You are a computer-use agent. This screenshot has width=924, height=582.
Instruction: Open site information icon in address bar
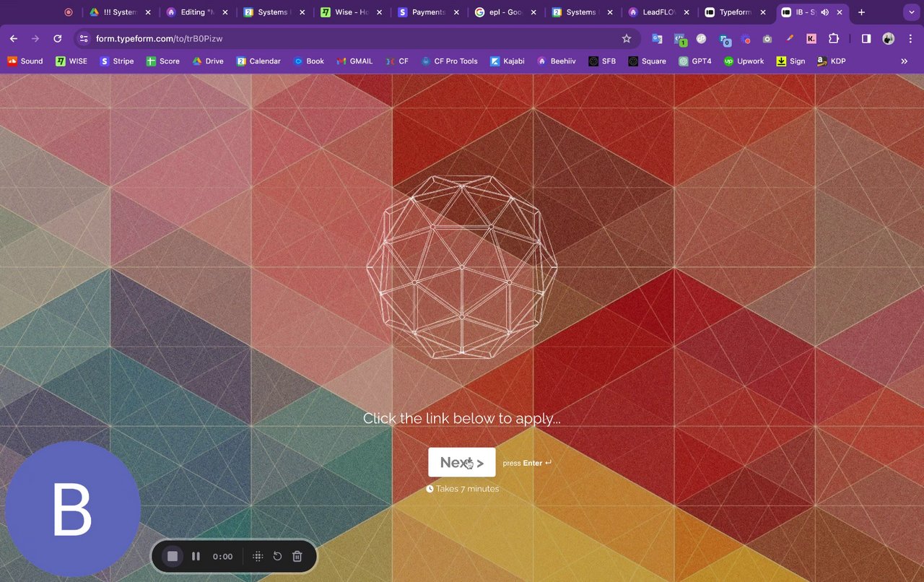click(84, 38)
